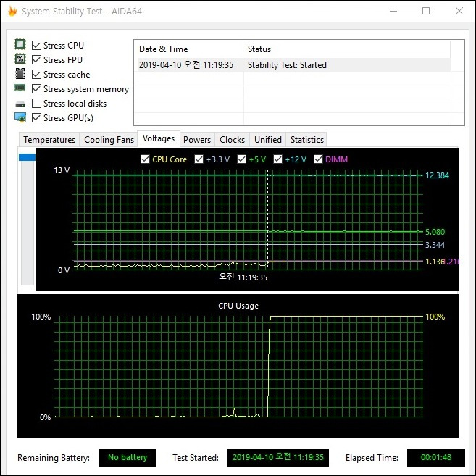
Task: Open the Cooling Fans tab
Action: pyautogui.click(x=109, y=140)
